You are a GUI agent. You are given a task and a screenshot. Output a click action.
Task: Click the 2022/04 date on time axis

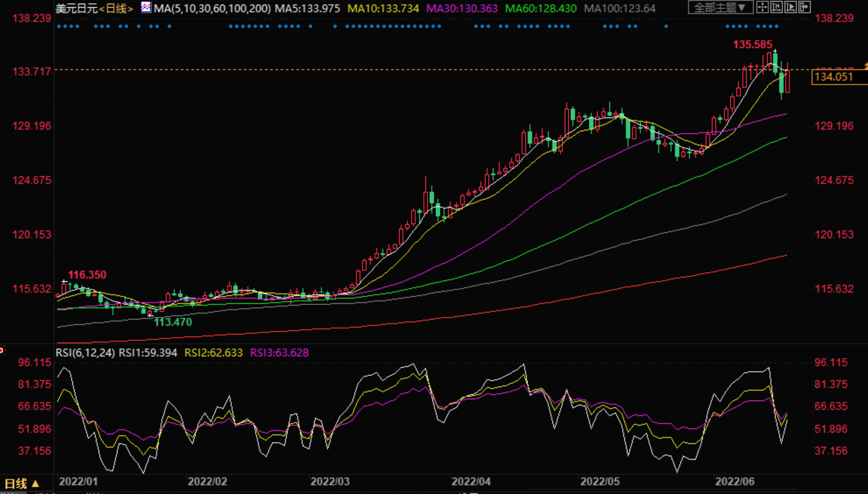(471, 482)
